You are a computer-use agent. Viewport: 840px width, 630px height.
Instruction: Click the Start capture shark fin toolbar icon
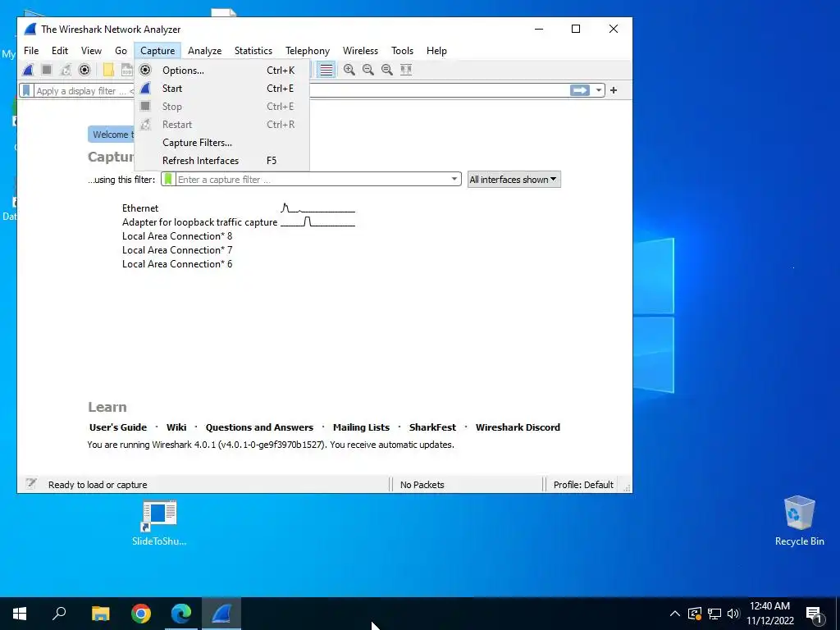(x=29, y=70)
